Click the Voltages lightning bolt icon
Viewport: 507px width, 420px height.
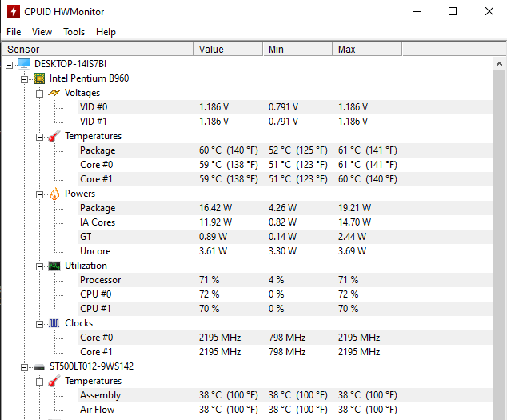point(54,93)
